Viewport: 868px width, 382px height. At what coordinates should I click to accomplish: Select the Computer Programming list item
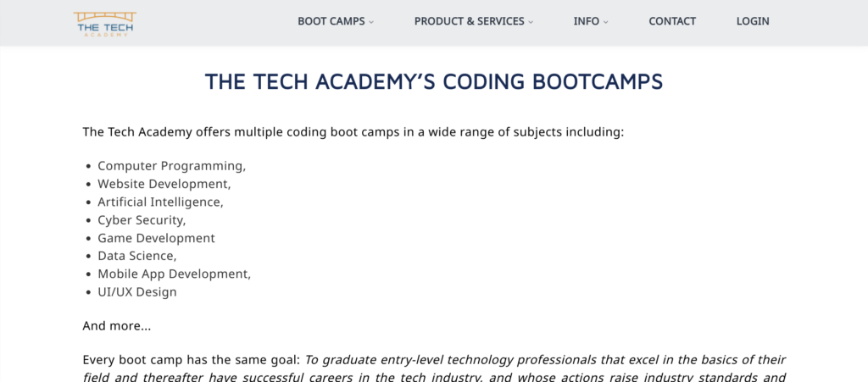click(x=171, y=166)
